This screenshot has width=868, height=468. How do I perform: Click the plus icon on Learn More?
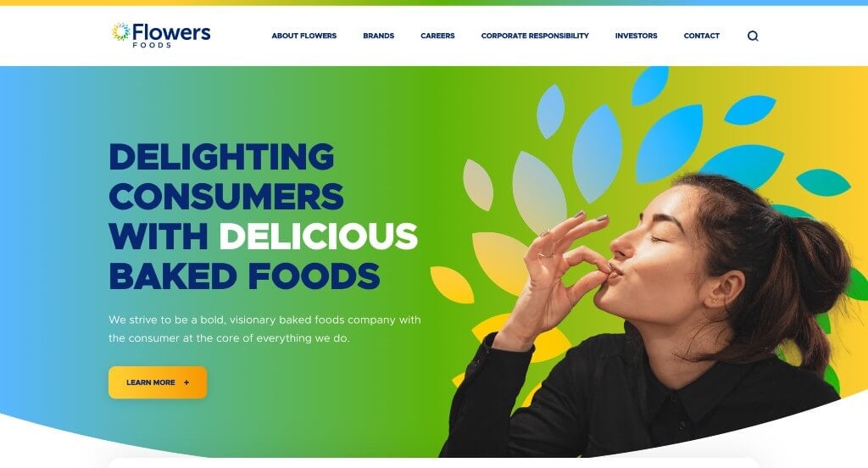point(186,382)
